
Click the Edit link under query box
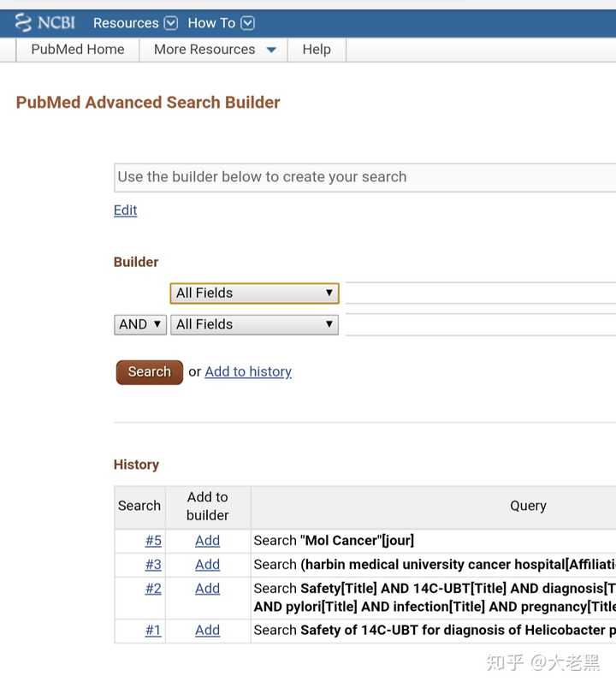[126, 211]
